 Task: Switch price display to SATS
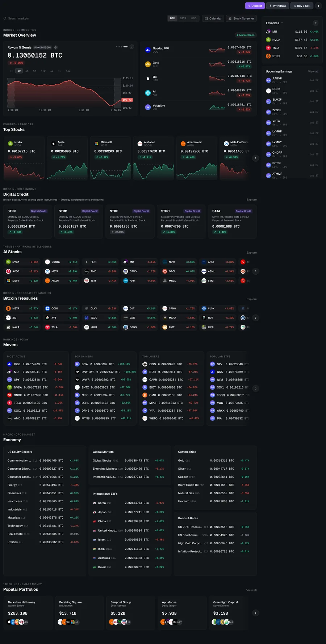(x=183, y=18)
